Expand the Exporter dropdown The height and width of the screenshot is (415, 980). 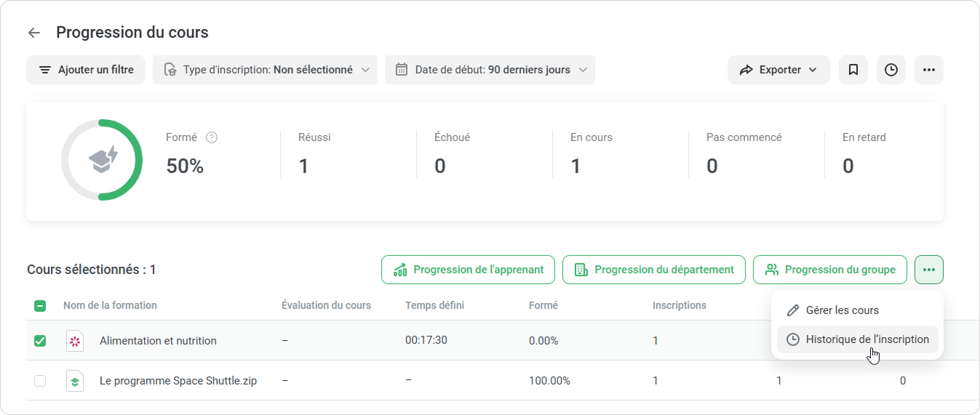point(778,70)
